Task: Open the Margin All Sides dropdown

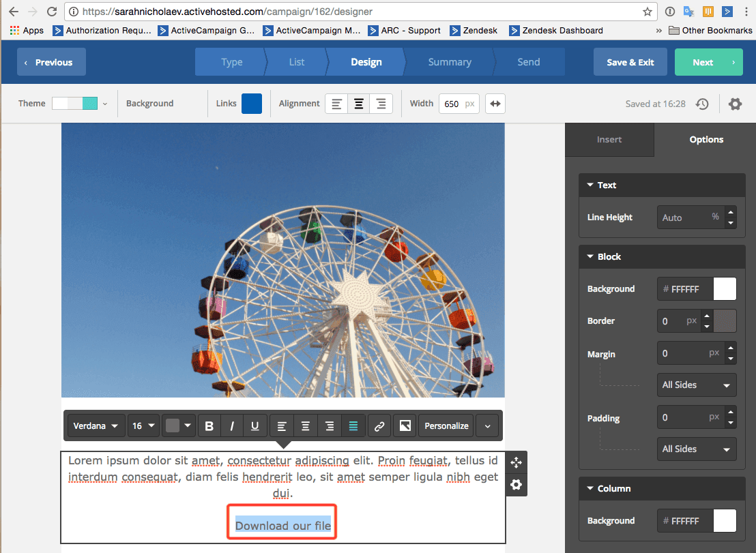Action: (696, 385)
